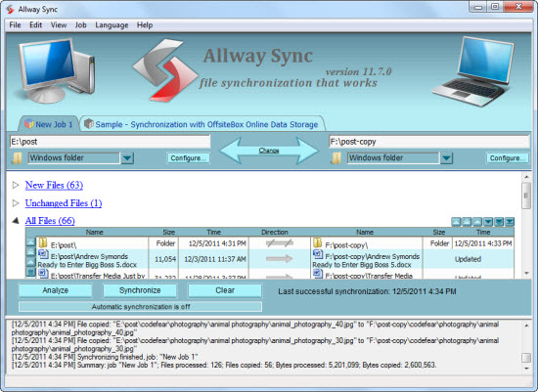The image size is (538, 392).
Task: Open the Language menu
Action: (112, 25)
